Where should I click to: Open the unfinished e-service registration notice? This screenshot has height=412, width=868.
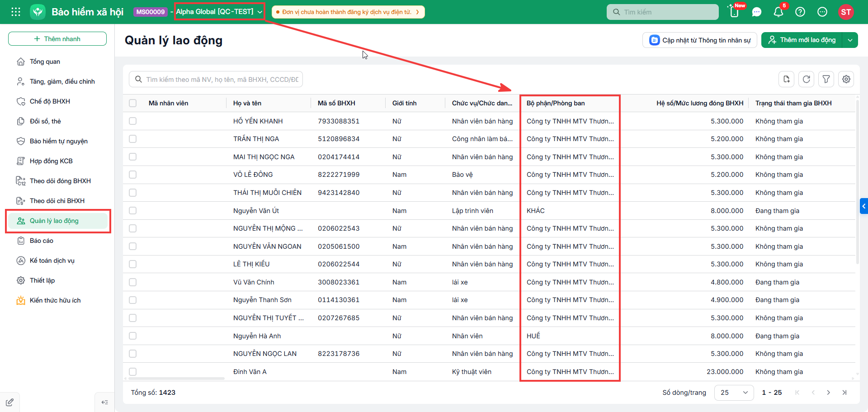click(x=348, y=12)
